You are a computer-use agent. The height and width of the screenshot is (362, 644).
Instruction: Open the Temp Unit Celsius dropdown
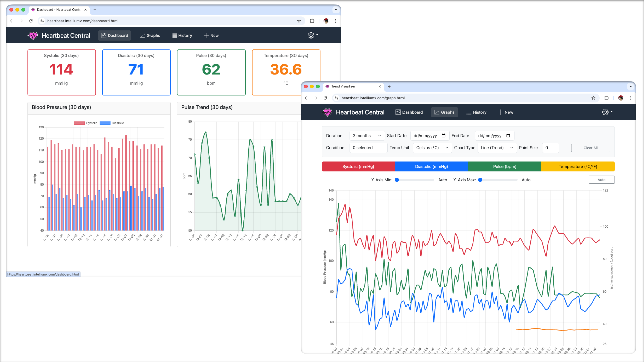[432, 148]
